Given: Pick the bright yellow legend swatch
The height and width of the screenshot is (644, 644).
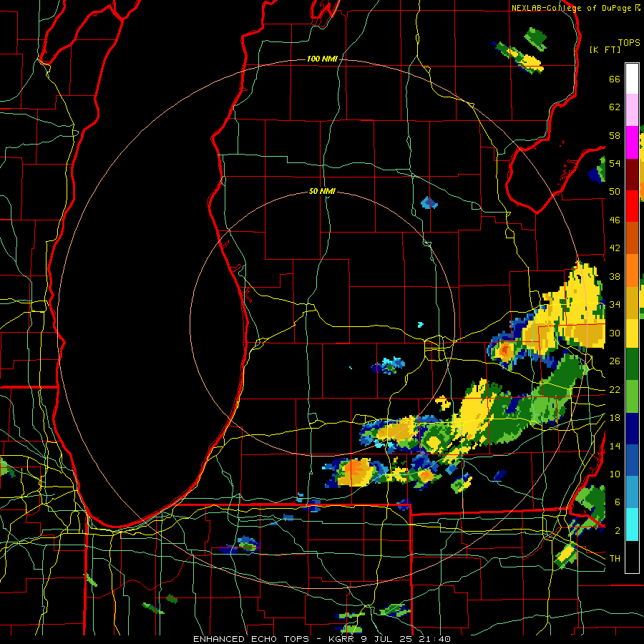Looking at the screenshot, I should tap(632, 333).
